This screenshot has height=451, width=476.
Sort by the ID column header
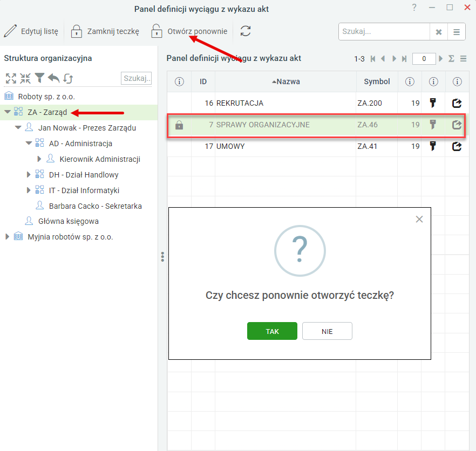(x=203, y=81)
